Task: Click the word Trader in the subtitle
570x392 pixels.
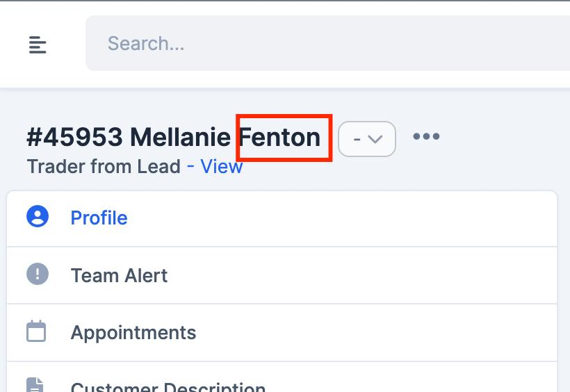Action: tap(53, 167)
